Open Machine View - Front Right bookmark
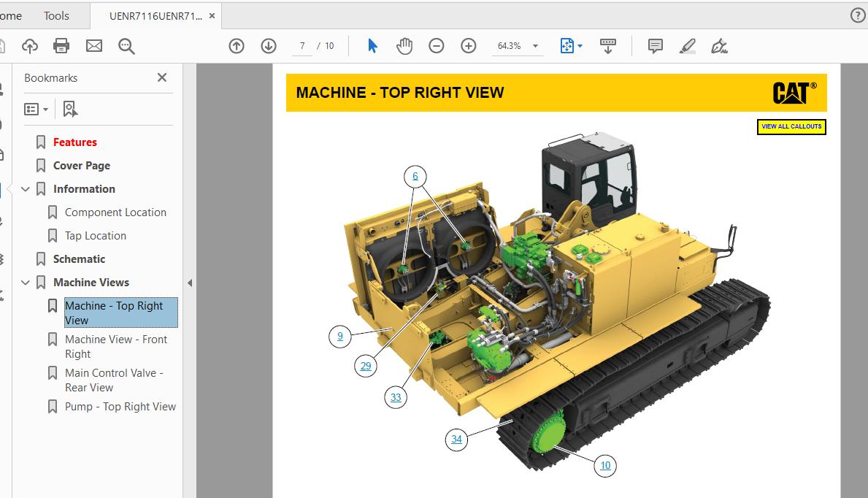This screenshot has width=868, height=498. 115,346
